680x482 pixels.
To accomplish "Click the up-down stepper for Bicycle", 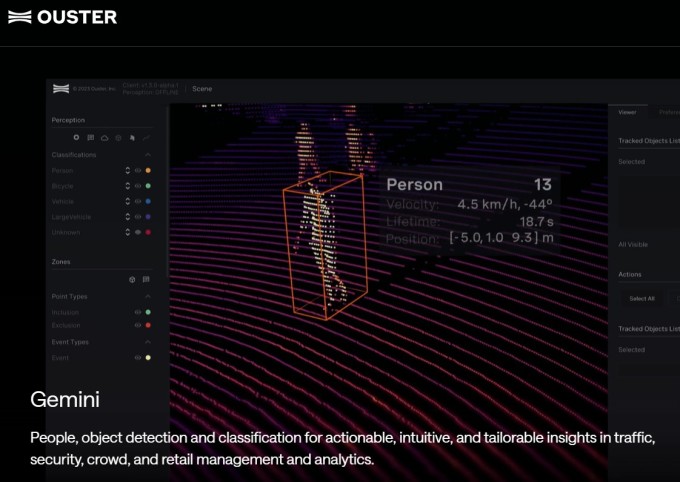I will point(128,186).
